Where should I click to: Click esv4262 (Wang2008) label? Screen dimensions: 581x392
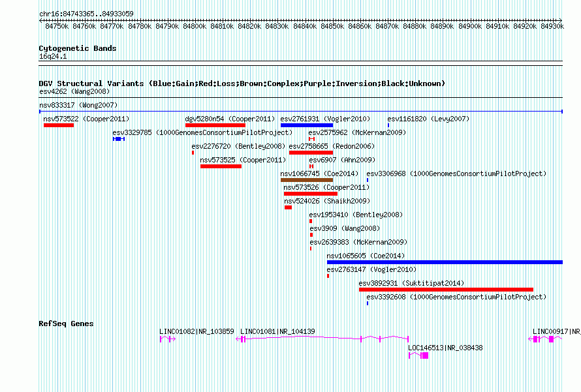(74, 91)
